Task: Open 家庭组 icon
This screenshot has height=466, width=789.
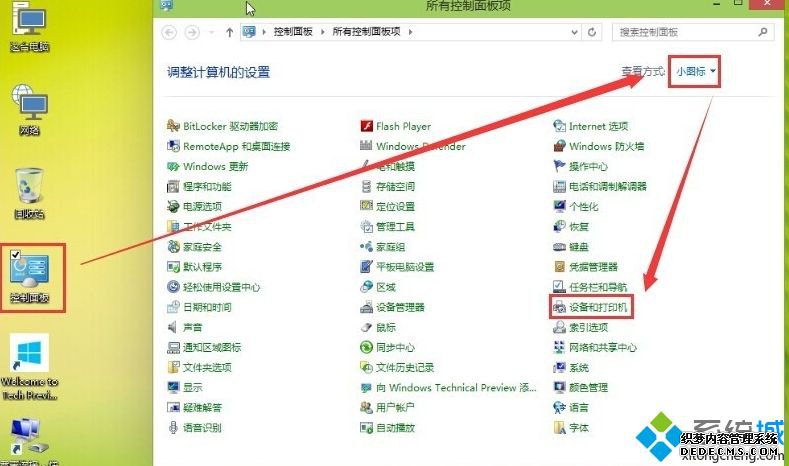Action: click(x=366, y=247)
